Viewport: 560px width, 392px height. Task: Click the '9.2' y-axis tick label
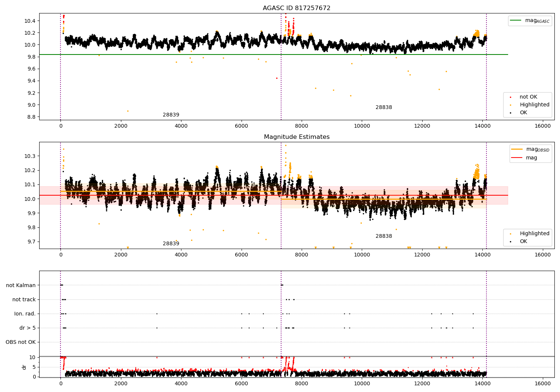(31, 93)
